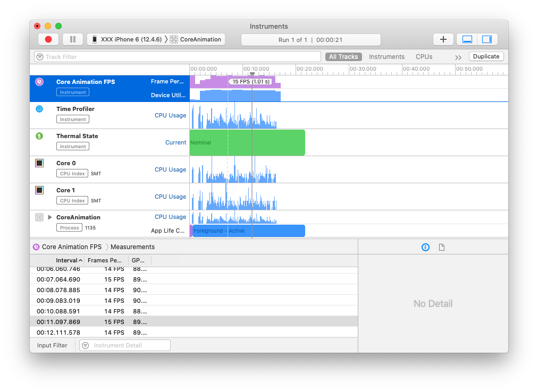
Task: Click the Run 1 of 1 status display
Action: (x=310, y=40)
